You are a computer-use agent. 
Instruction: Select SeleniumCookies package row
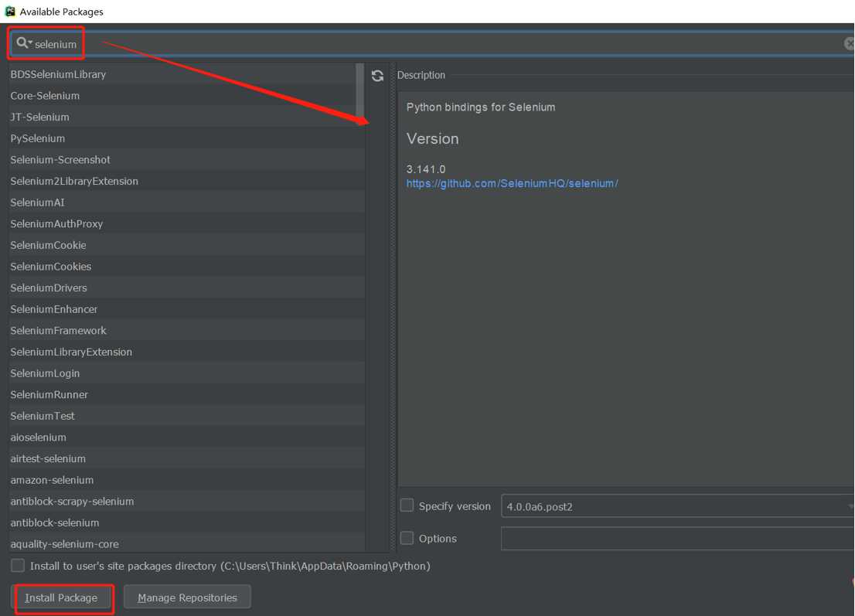186,266
